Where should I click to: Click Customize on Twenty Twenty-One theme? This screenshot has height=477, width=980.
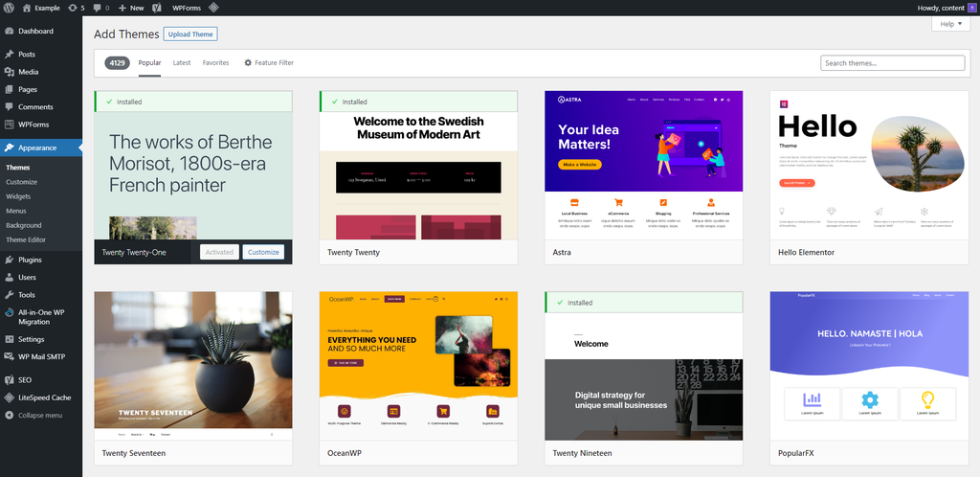(x=262, y=252)
